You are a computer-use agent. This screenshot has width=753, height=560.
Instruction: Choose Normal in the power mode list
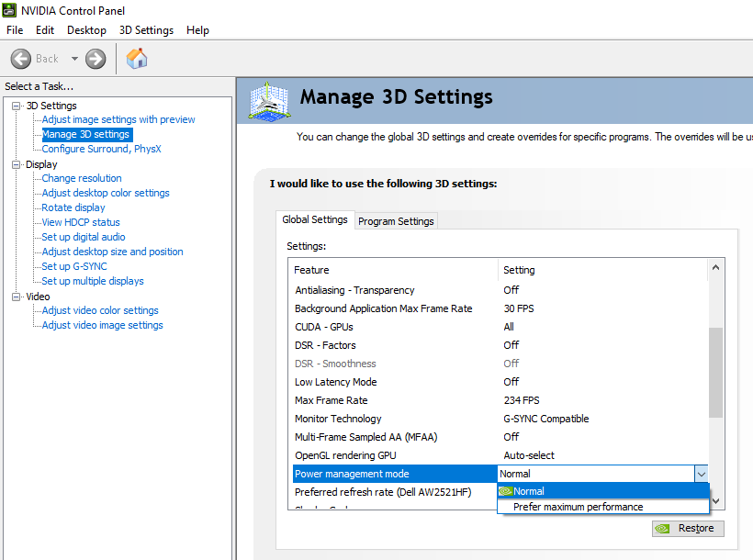(x=603, y=491)
